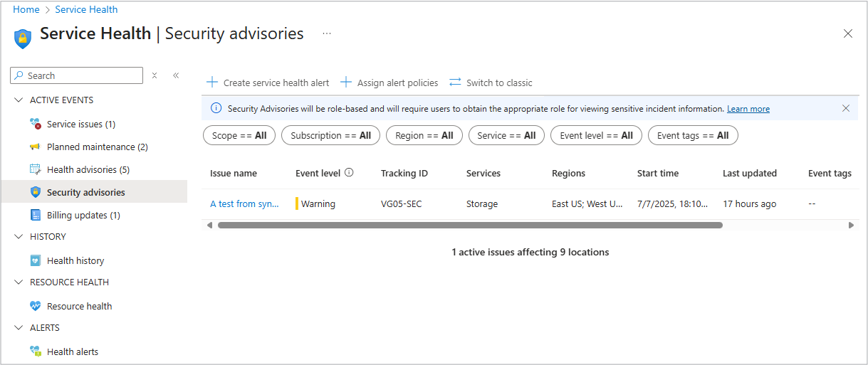The image size is (868, 365).
Task: Collapse the RESOURCE HEALTH section
Action: pos(19,282)
